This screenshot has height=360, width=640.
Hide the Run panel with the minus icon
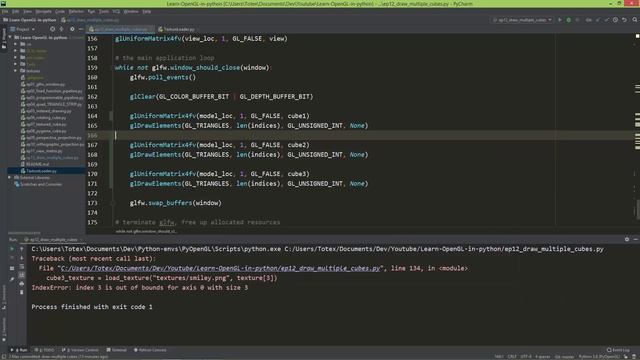click(636, 240)
